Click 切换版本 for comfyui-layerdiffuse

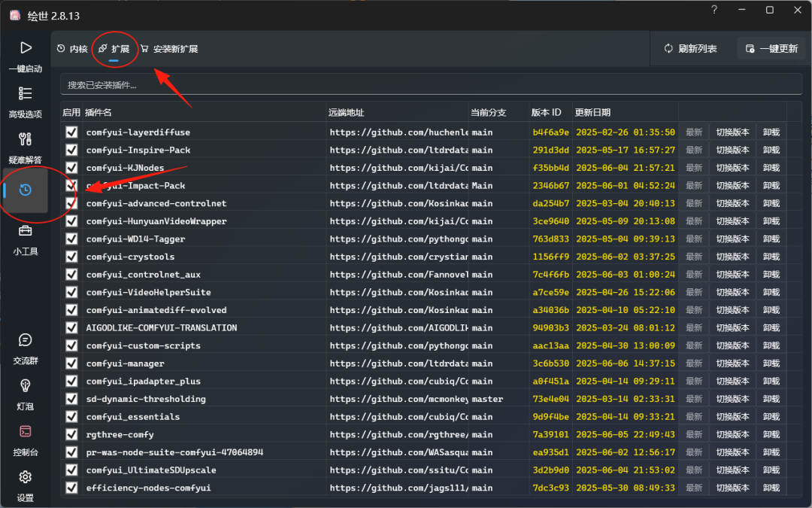pyautogui.click(x=732, y=132)
